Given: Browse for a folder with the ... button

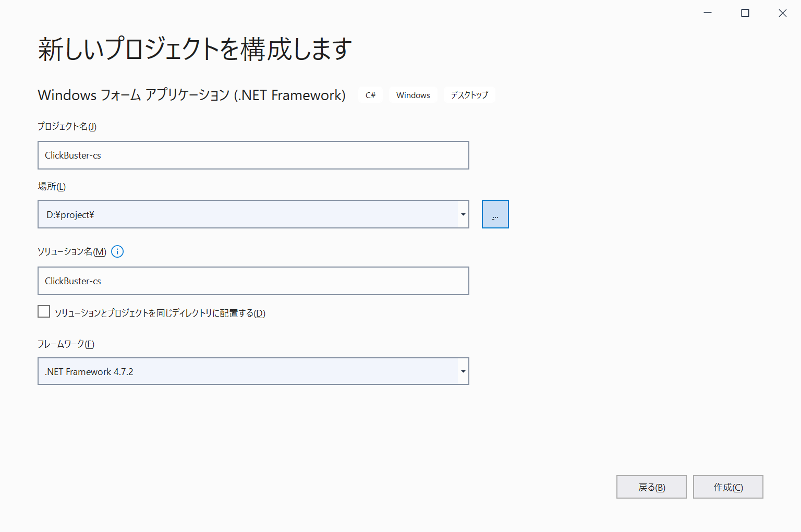Looking at the screenshot, I should click(495, 214).
